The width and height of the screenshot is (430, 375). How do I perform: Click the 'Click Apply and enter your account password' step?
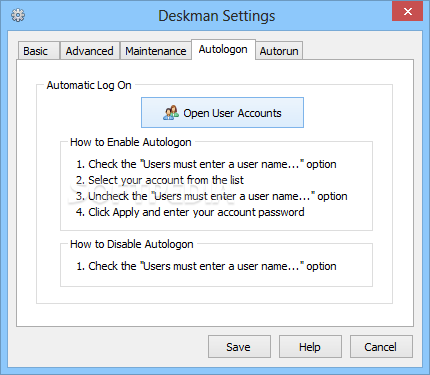[x=190, y=212]
